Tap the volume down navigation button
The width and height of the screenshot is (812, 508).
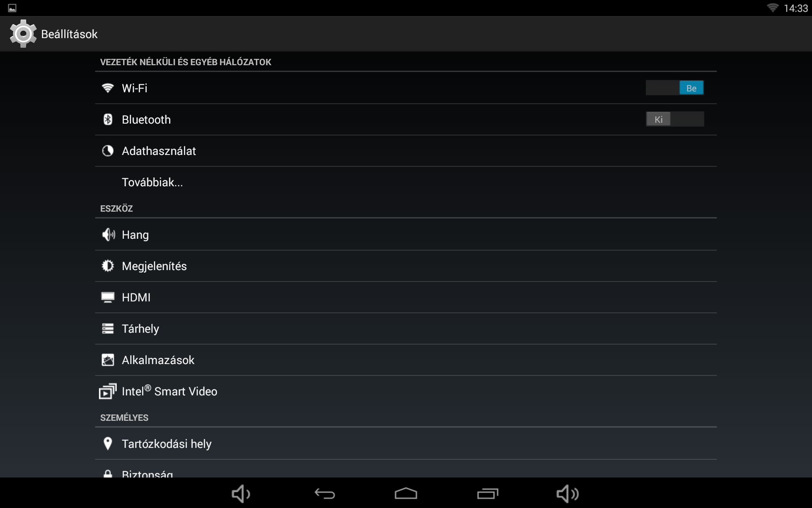coord(241,494)
